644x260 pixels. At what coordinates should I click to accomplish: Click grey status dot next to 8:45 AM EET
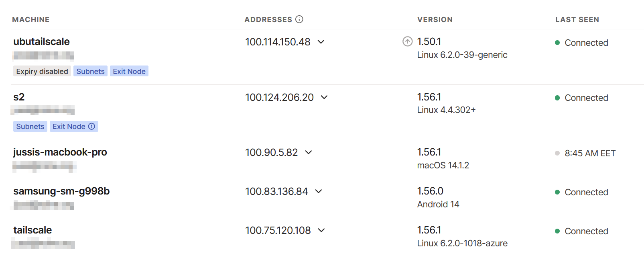click(557, 153)
